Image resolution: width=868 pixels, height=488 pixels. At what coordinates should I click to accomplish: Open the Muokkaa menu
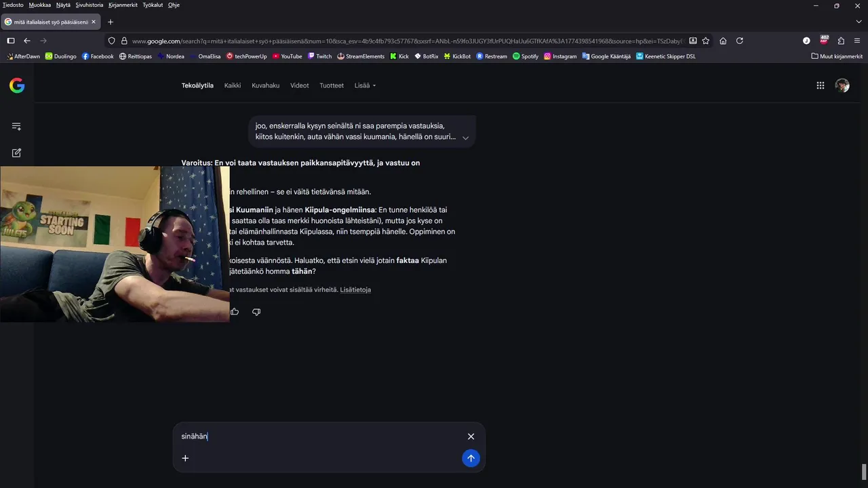(40, 5)
